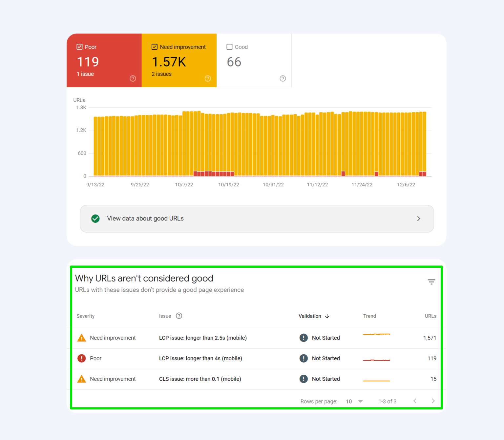
Task: Open LCP issue longer than 2.5s details
Action: [203, 338]
